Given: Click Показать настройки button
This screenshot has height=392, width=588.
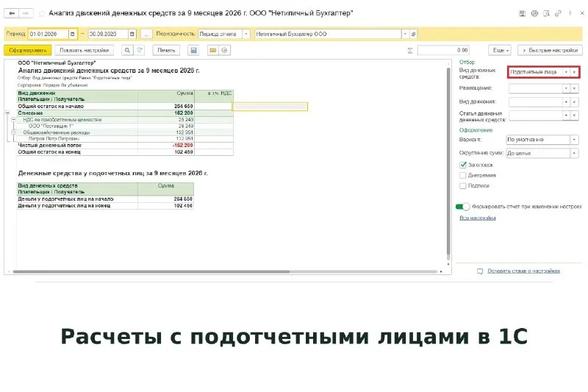Looking at the screenshot, I should pos(84,50).
